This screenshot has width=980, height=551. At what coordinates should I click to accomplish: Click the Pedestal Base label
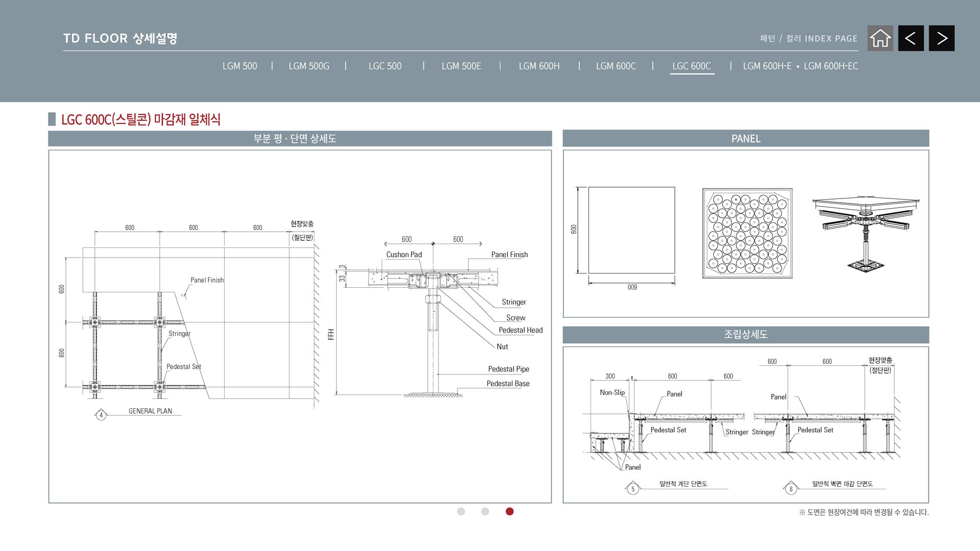(x=508, y=384)
